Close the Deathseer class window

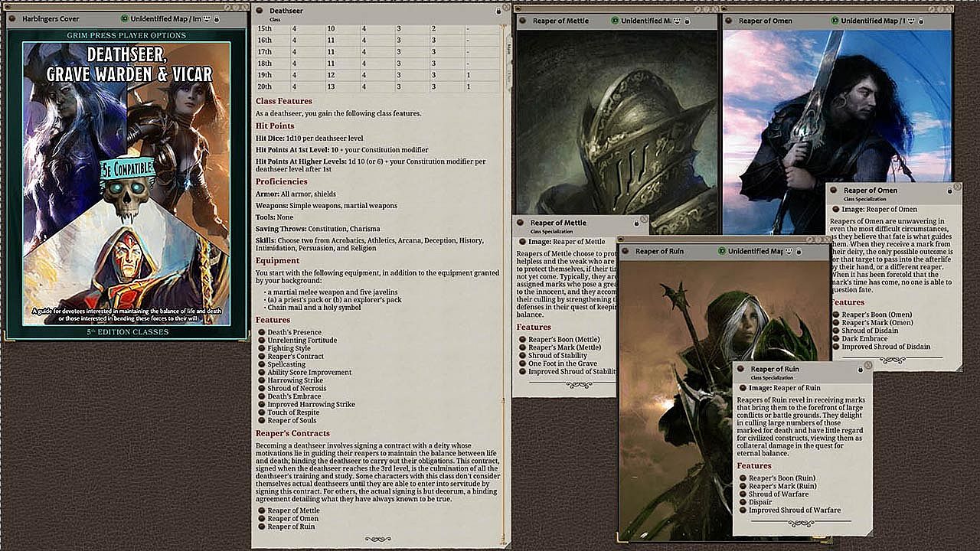[x=507, y=6]
